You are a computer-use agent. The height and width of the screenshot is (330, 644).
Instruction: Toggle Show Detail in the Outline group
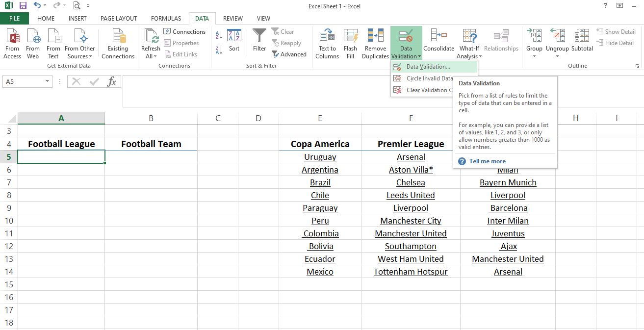pyautogui.click(x=617, y=31)
